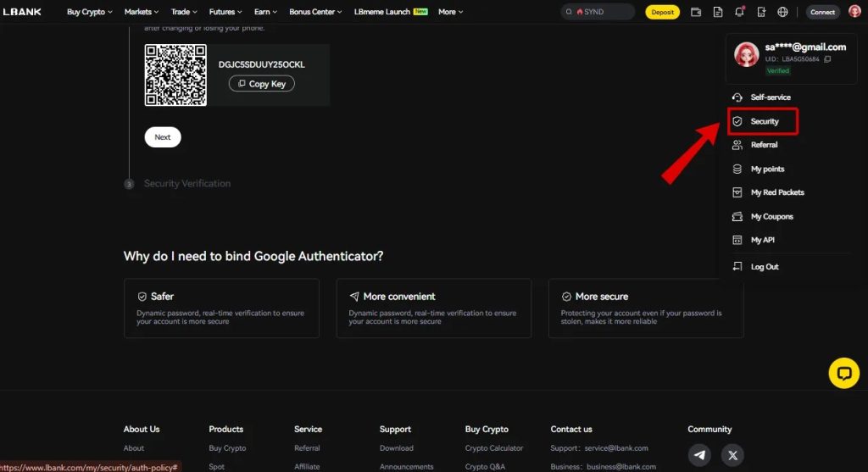Click the My Red Packets icon
The width and height of the screenshot is (868, 472).
[737, 192]
